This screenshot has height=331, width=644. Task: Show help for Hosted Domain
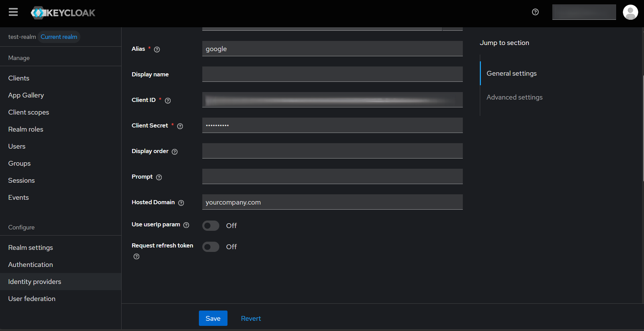181,203
